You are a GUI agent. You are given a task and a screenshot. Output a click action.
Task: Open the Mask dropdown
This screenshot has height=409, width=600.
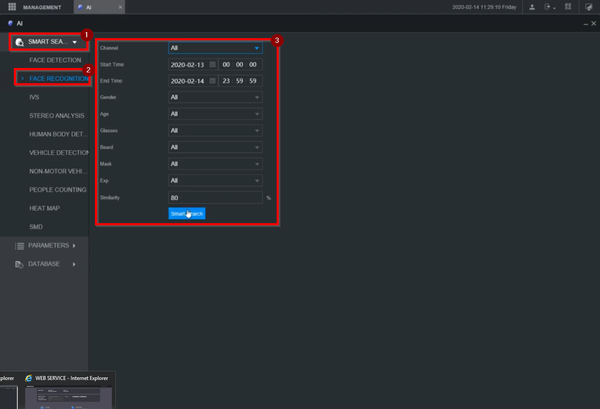[x=215, y=164]
